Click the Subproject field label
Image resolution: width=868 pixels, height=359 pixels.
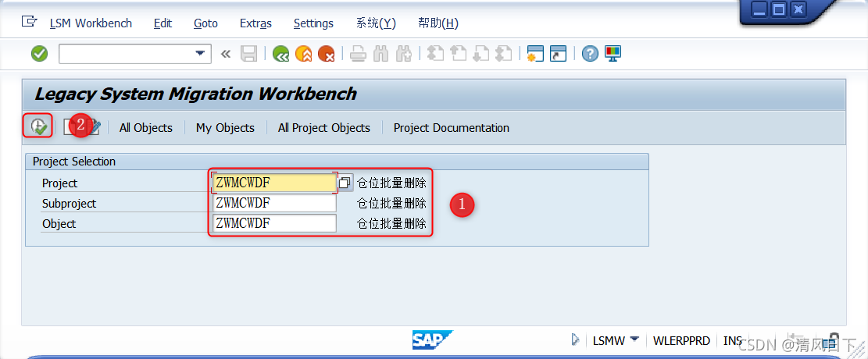pyautogui.click(x=70, y=204)
